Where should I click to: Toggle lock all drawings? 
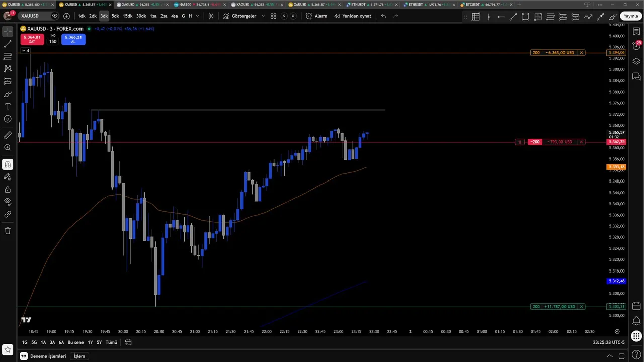click(8, 190)
